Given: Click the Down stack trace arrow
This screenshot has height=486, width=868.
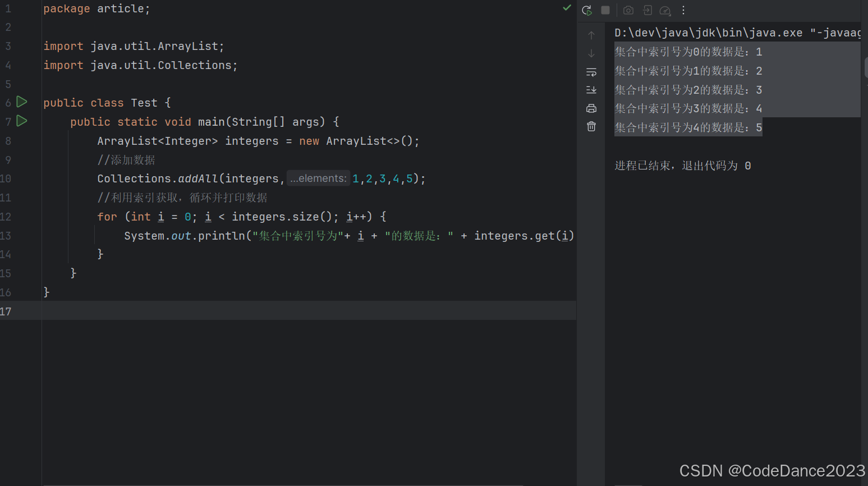Looking at the screenshot, I should pos(591,53).
